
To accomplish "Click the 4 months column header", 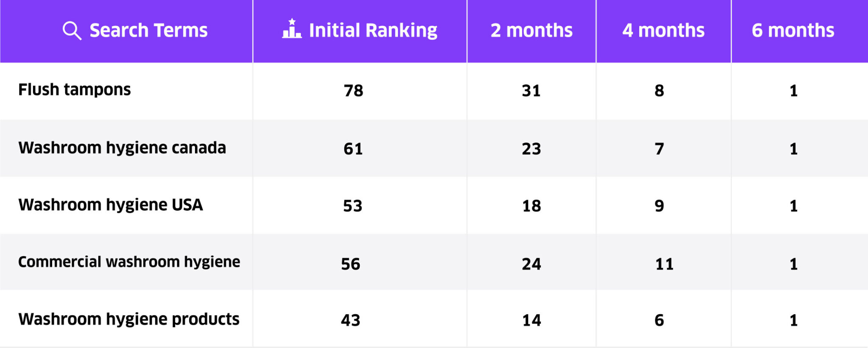I will (x=663, y=31).
